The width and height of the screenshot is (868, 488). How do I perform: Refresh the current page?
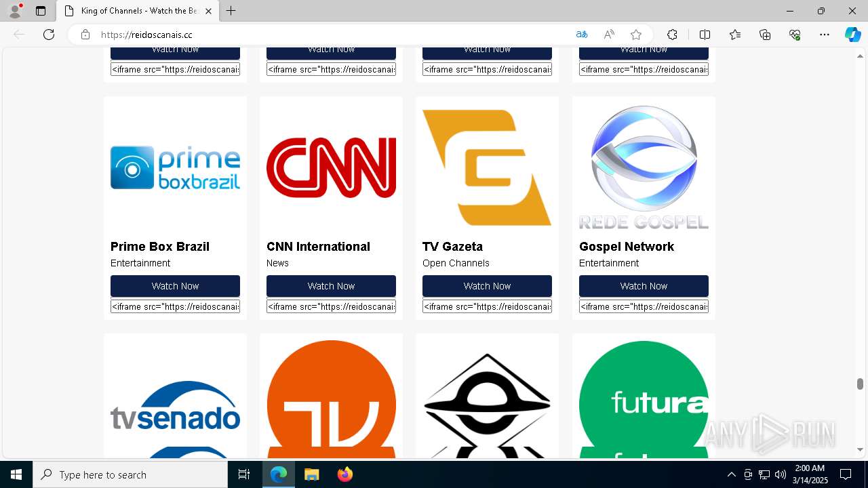49,35
